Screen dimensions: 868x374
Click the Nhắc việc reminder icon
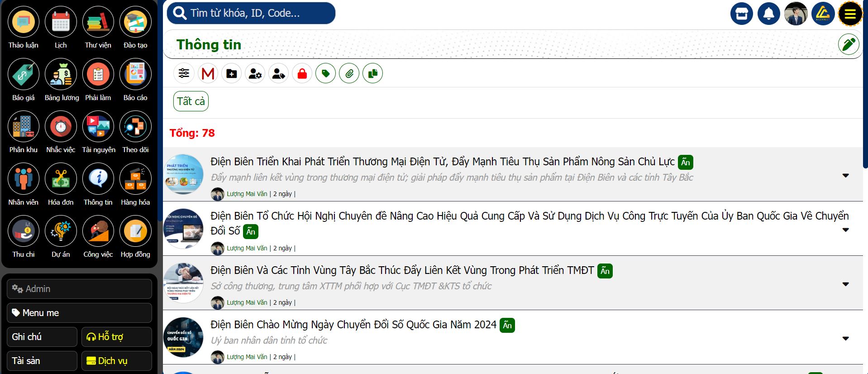pos(61,127)
